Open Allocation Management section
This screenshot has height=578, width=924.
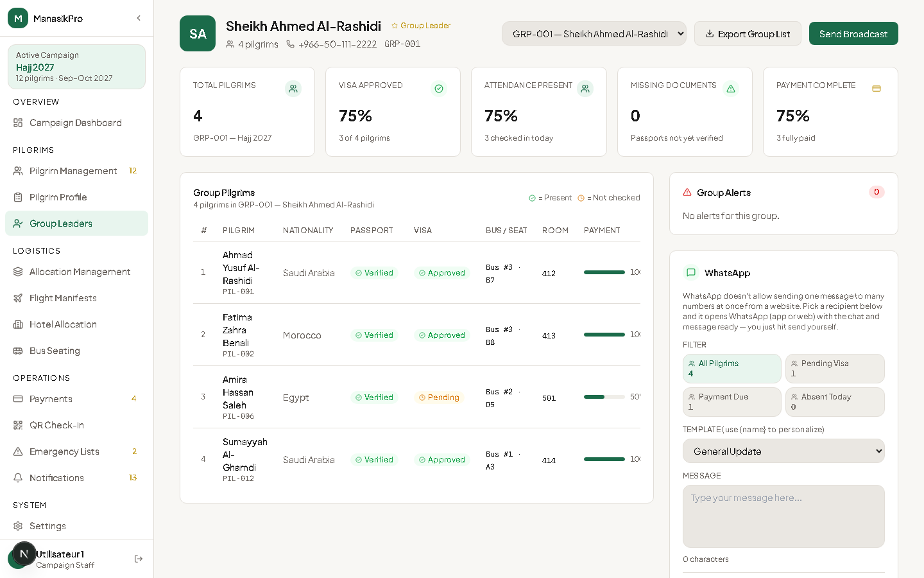(76, 272)
